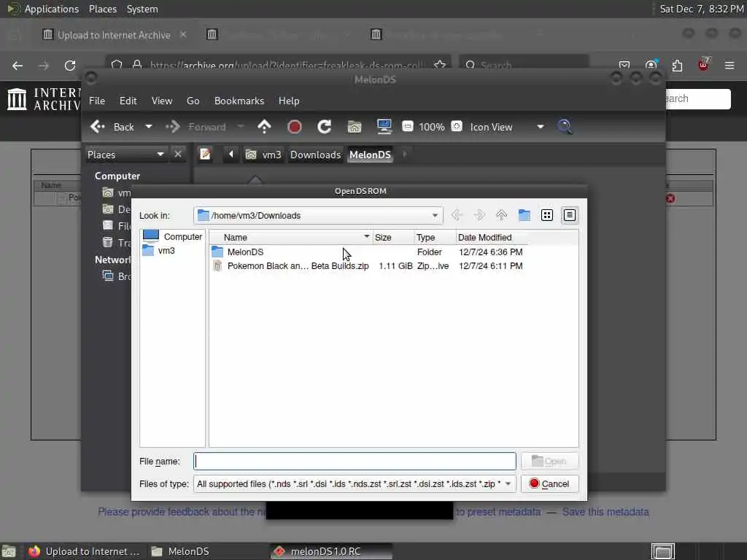
Task: Expand the Back history dropdown arrow
Action: 149,127
